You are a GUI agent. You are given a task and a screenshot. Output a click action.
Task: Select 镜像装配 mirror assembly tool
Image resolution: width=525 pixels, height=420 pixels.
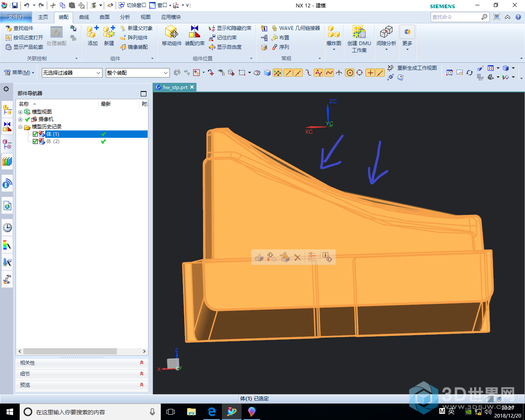[134, 47]
